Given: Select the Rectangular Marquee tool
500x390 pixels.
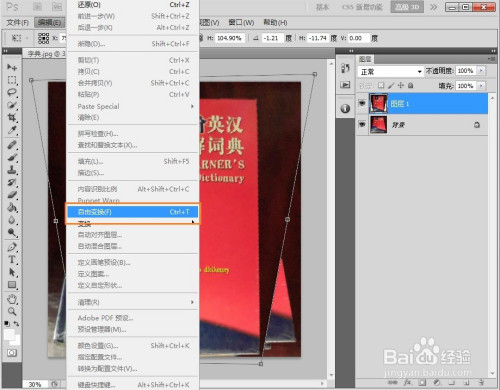Looking at the screenshot, I should (12, 80).
